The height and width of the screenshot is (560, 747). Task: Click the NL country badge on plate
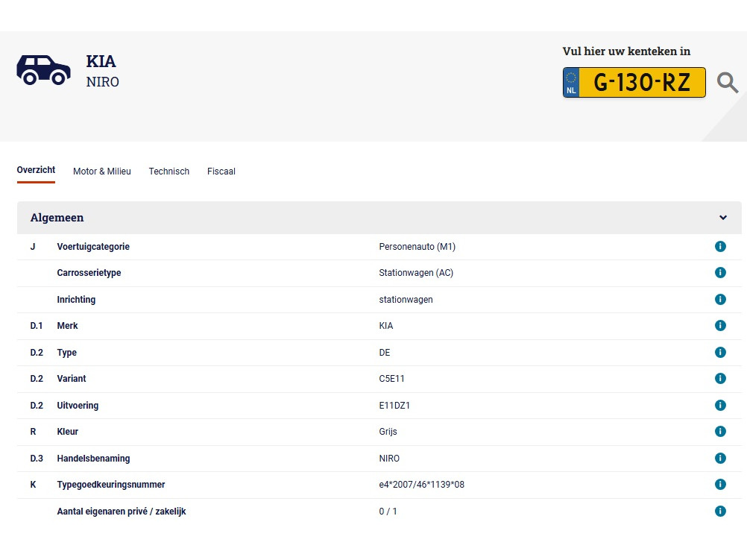coord(571,83)
